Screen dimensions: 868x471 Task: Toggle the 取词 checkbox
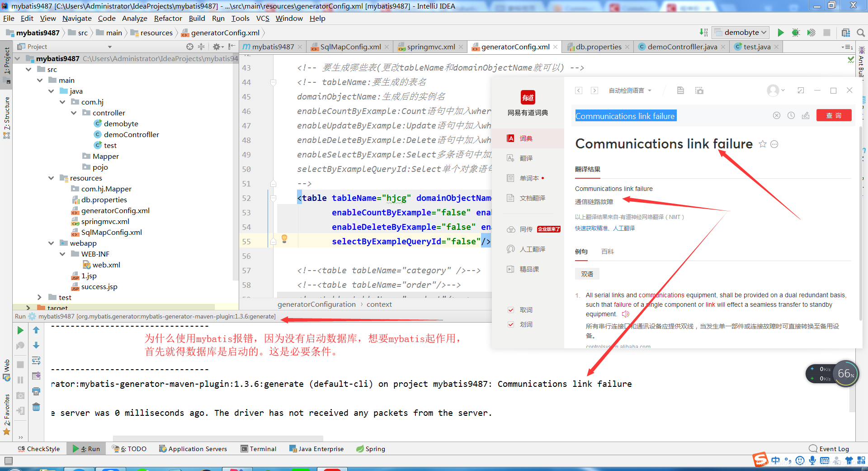click(511, 310)
